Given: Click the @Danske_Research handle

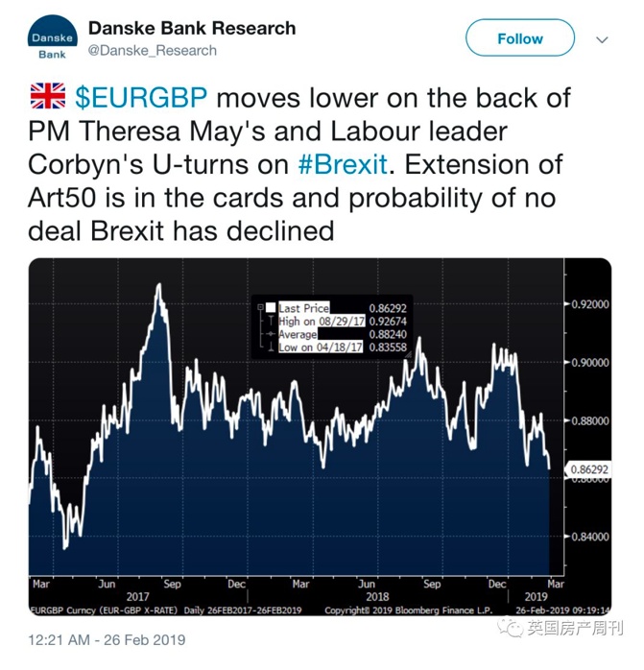Looking at the screenshot, I should click(x=154, y=50).
